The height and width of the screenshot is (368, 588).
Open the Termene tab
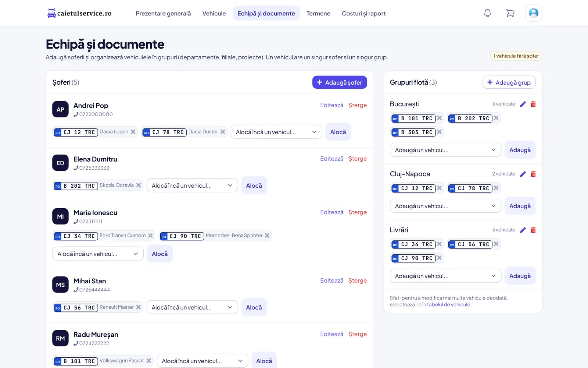(x=318, y=13)
